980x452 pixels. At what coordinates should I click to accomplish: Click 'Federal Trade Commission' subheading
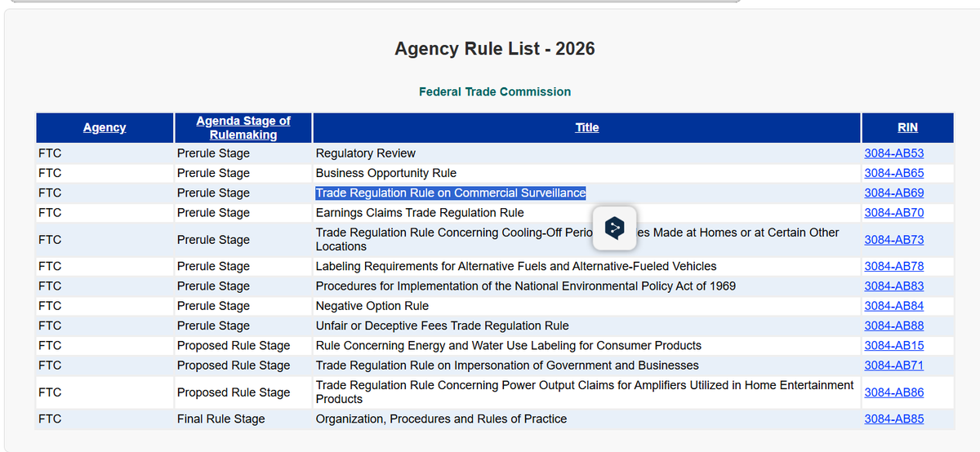pos(495,92)
